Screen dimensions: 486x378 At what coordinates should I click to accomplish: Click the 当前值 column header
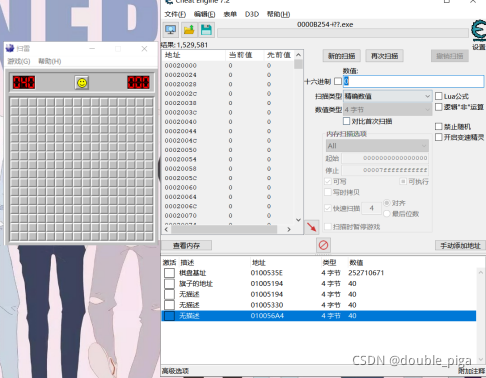tap(240, 55)
